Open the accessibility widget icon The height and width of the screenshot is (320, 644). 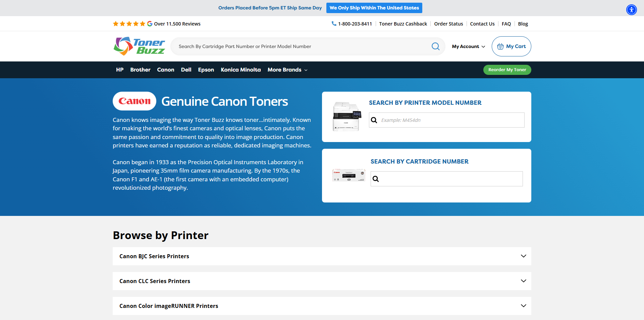[631, 10]
